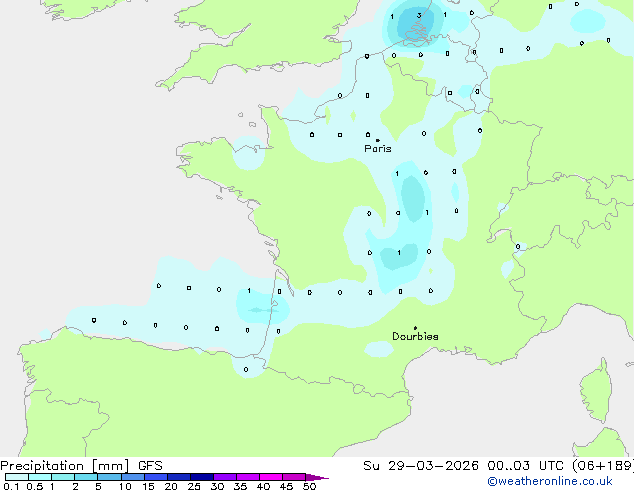Click the 50 legend scale value
634x490 pixels.
pyautogui.click(x=309, y=486)
